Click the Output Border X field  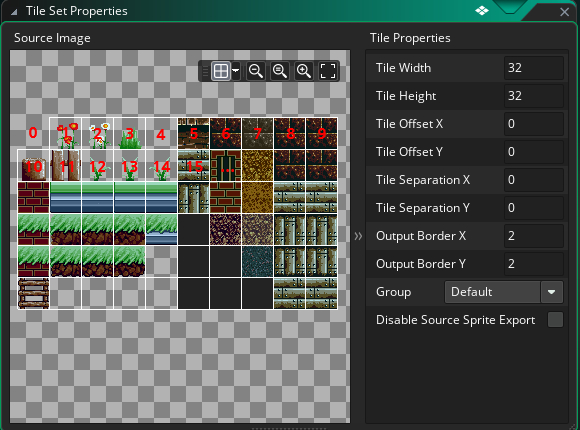pyautogui.click(x=533, y=236)
